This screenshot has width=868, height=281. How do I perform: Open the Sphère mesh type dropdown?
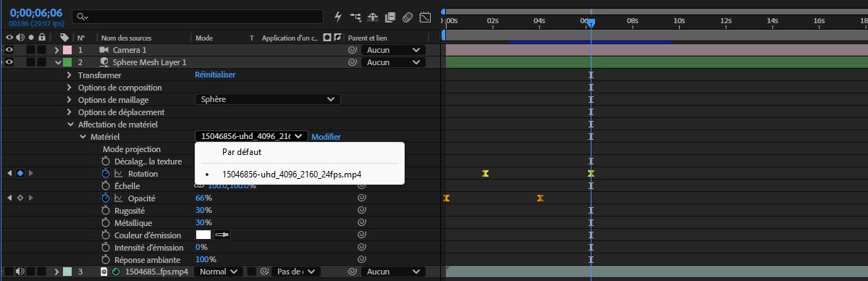pyautogui.click(x=267, y=99)
